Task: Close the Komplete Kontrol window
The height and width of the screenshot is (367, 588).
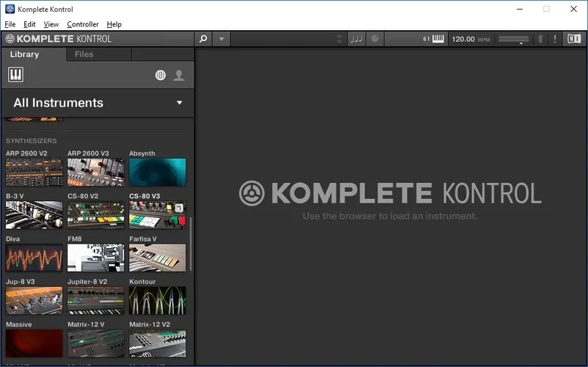Action: point(573,9)
